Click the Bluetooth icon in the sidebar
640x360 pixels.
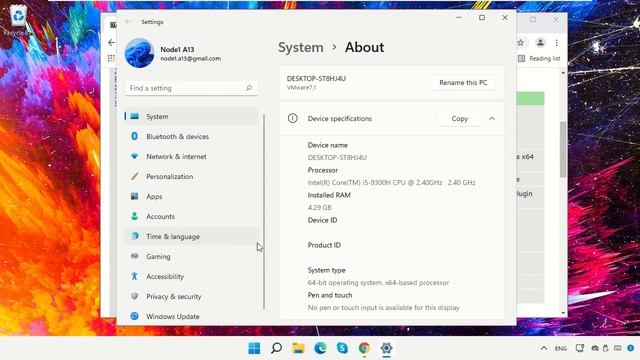click(x=134, y=136)
